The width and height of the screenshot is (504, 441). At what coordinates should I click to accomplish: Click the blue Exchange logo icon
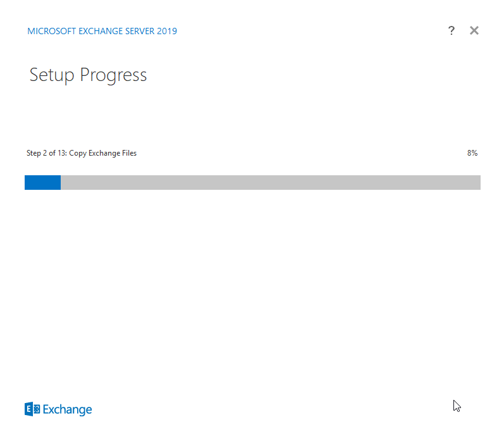32,409
